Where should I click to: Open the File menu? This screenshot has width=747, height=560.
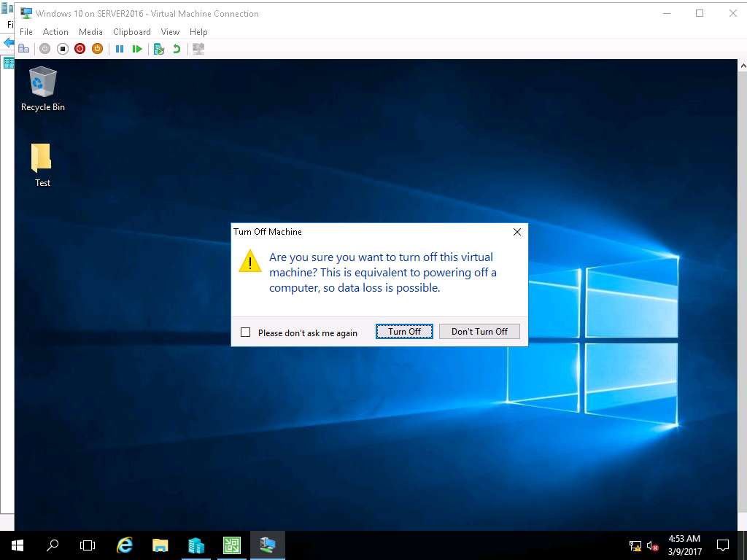26,32
